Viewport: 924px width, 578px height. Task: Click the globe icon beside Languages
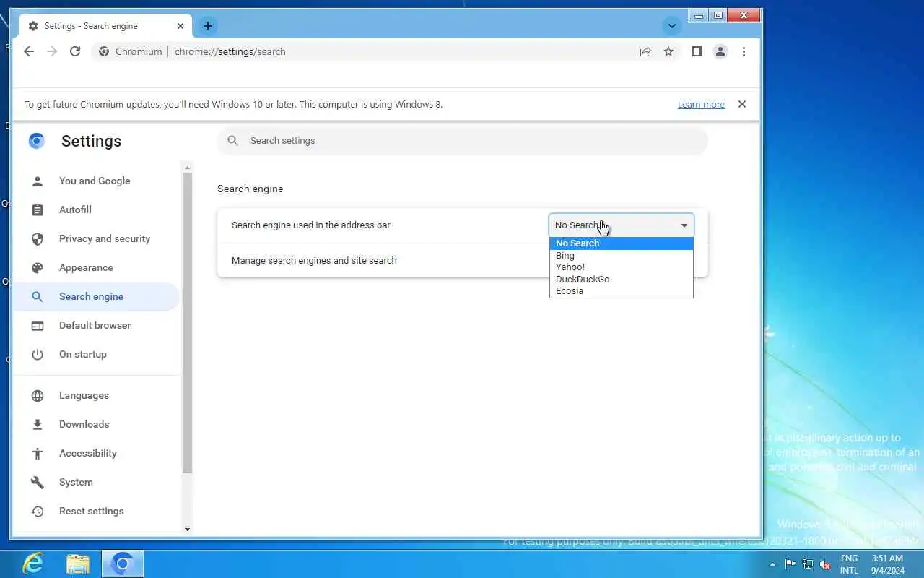pos(38,395)
